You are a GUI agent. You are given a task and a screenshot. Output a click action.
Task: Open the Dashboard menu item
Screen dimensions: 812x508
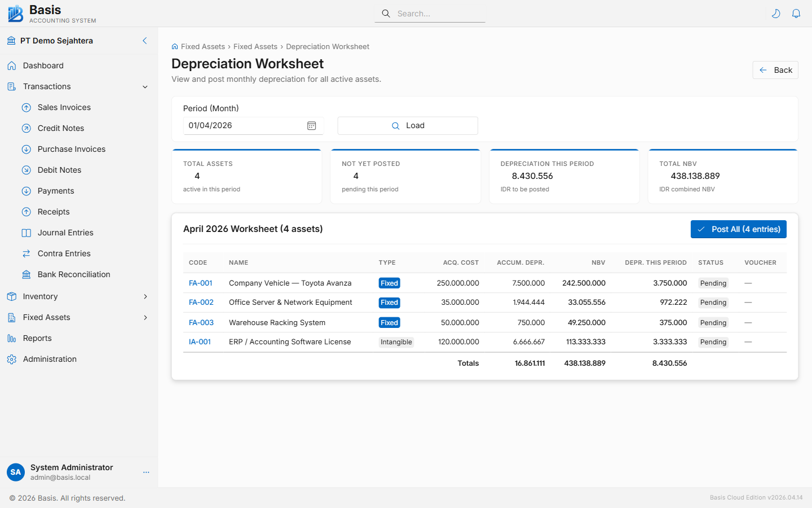coord(43,65)
